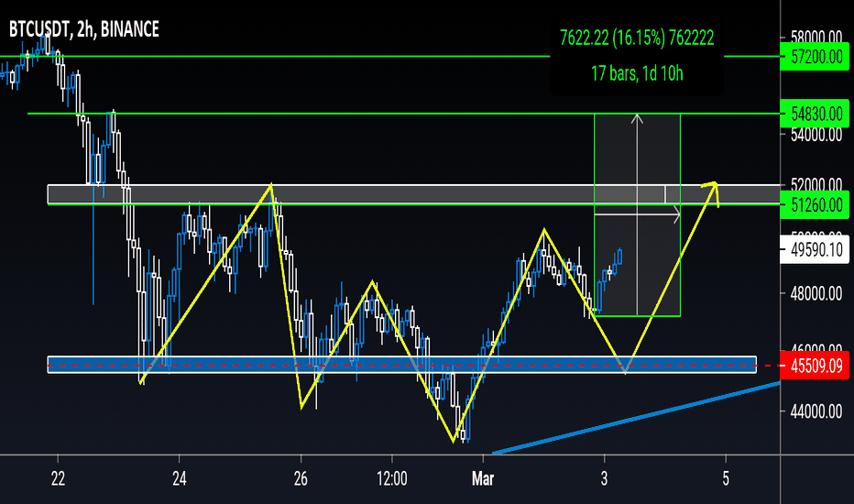Click the 48000.00 price axis tick
Viewport: 854px width, 504px height.
(816, 293)
